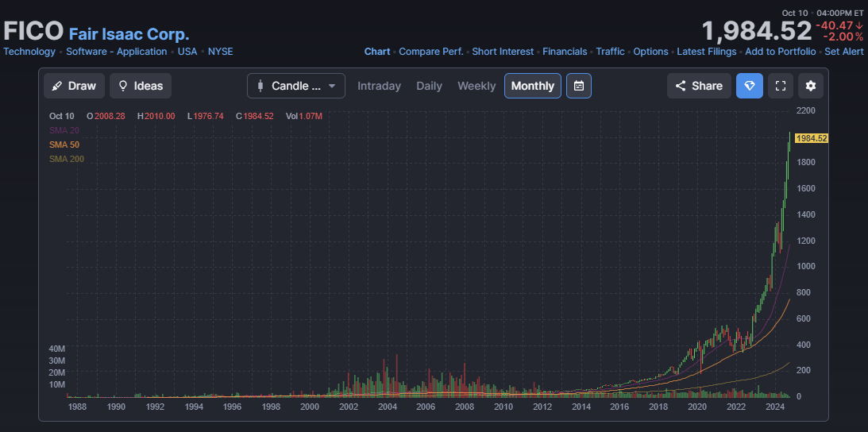Click the low value 1976.74

click(209, 116)
